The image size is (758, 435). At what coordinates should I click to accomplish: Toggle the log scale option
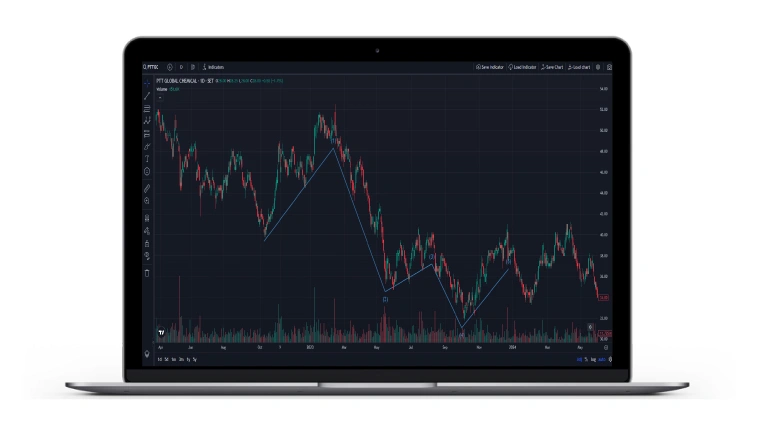(x=592, y=358)
